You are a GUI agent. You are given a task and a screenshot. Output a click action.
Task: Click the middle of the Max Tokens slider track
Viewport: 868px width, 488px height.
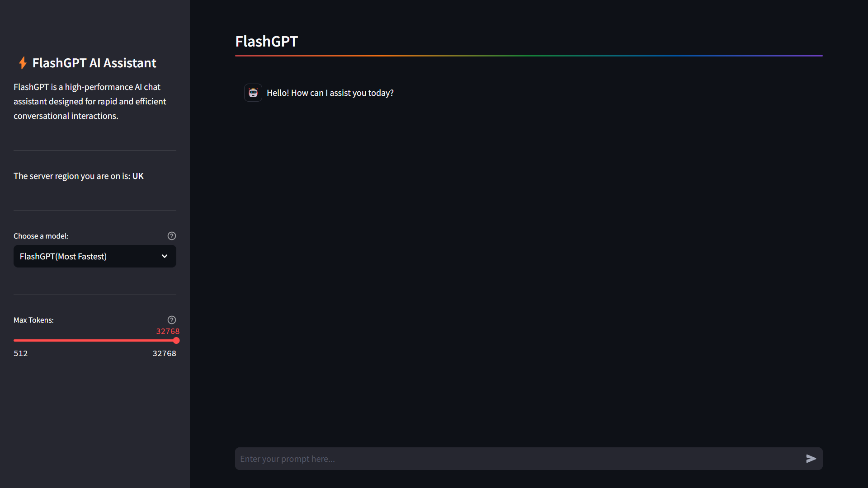coord(95,341)
